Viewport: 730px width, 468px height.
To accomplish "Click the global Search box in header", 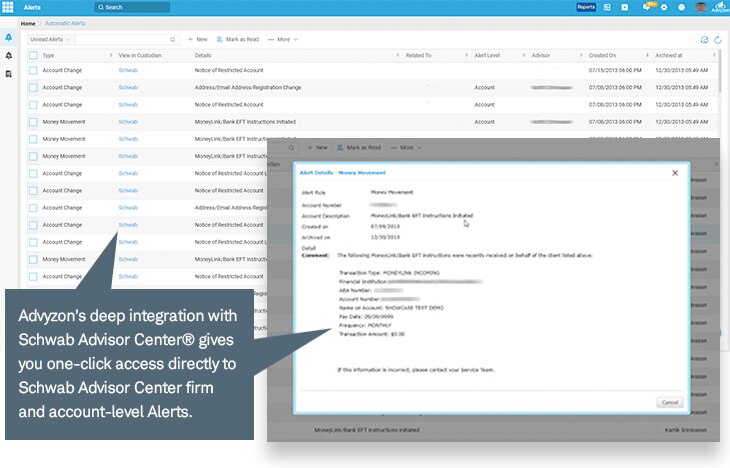I will (132, 7).
